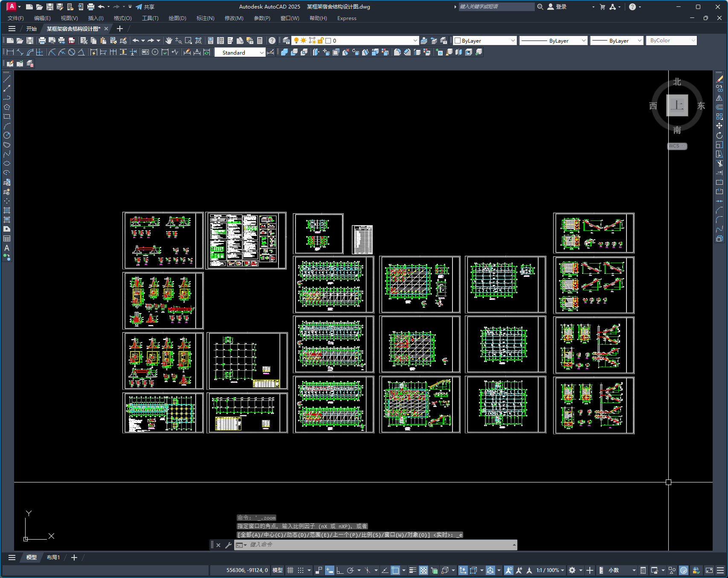
Task: Click the Zoom Window icon
Action: 189,41
